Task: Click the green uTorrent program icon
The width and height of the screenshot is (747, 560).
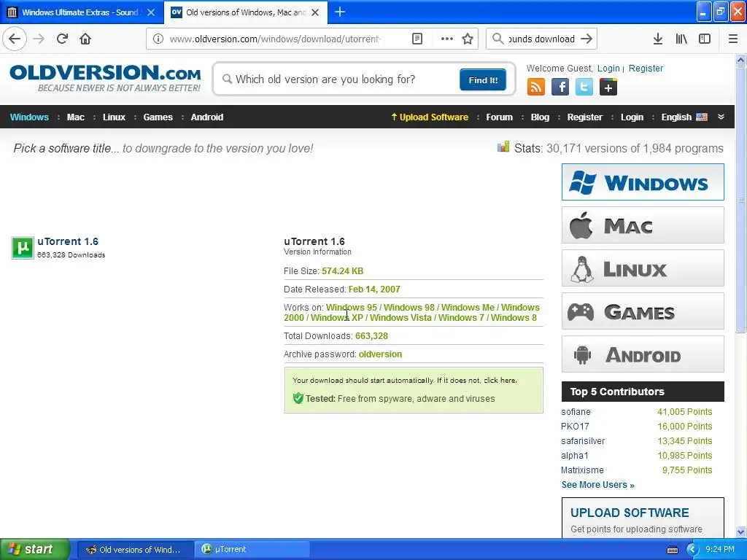Action: coord(23,248)
